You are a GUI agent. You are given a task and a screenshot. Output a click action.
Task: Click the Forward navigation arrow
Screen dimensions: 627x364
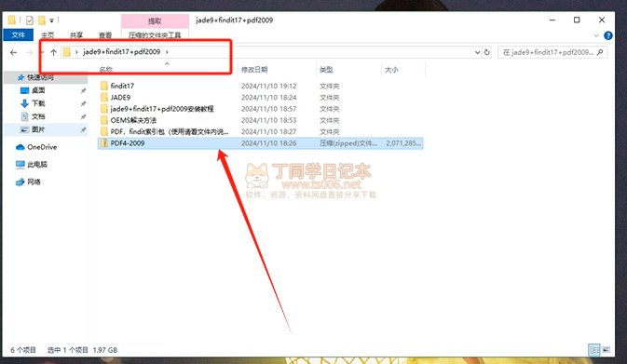pyautogui.click(x=29, y=52)
